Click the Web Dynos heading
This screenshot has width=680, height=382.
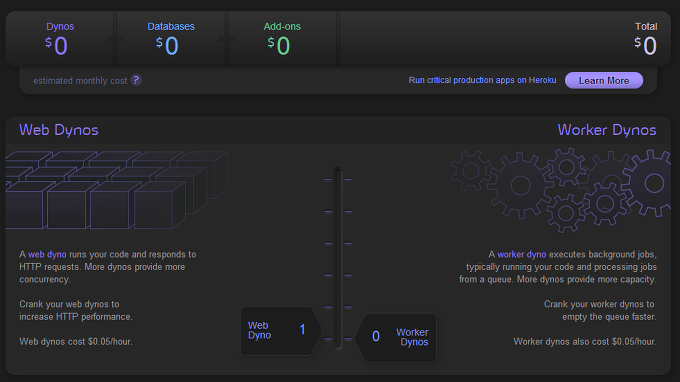point(59,130)
